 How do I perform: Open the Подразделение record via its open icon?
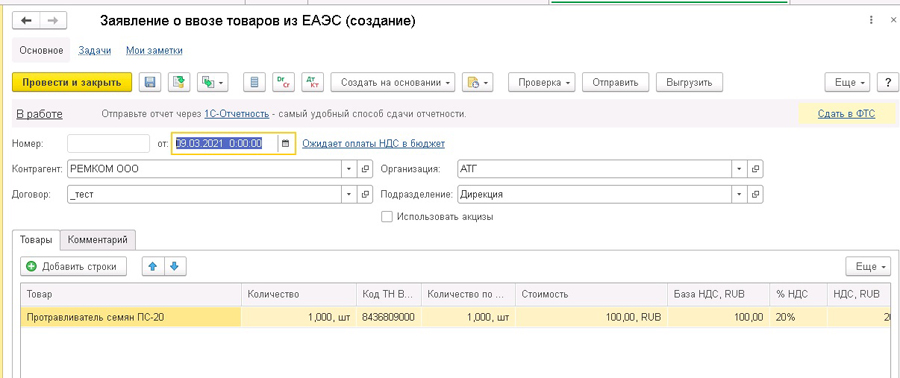(755, 194)
